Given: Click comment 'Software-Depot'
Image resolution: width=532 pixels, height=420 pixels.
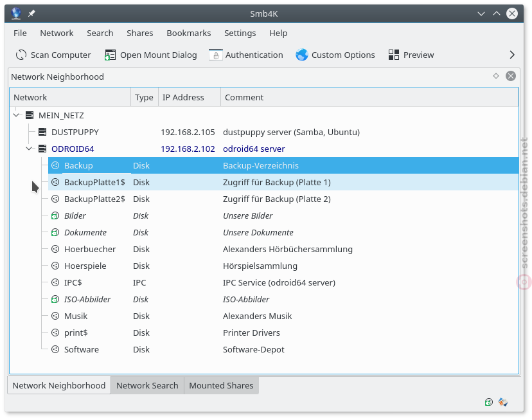Looking at the screenshot, I should point(253,349).
